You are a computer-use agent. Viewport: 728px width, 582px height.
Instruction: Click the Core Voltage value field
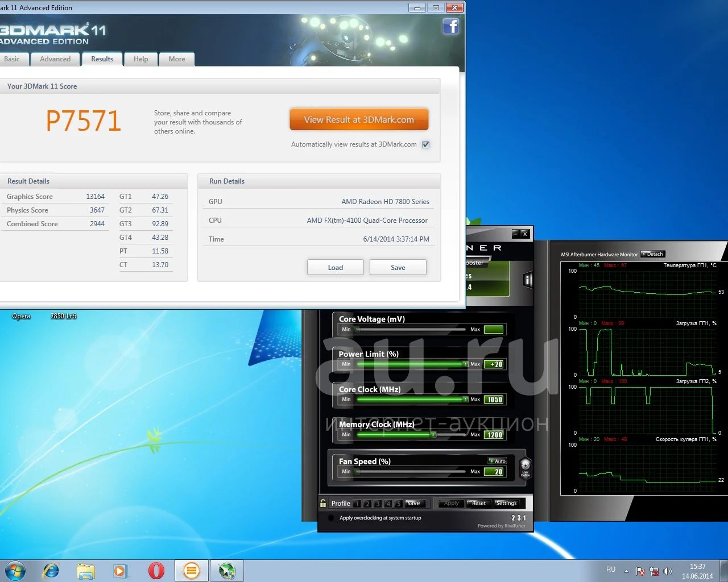[494, 329]
